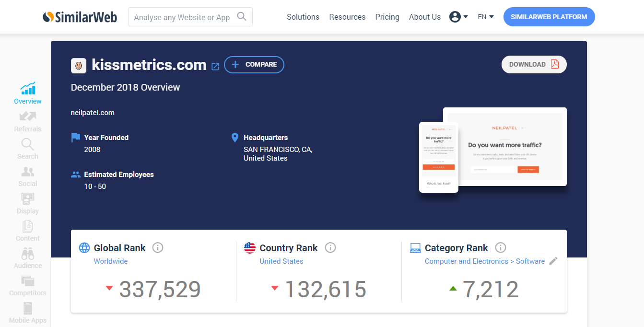The height and width of the screenshot is (327, 644).
Task: Click the category rank value 7,212
Action: coord(491,289)
